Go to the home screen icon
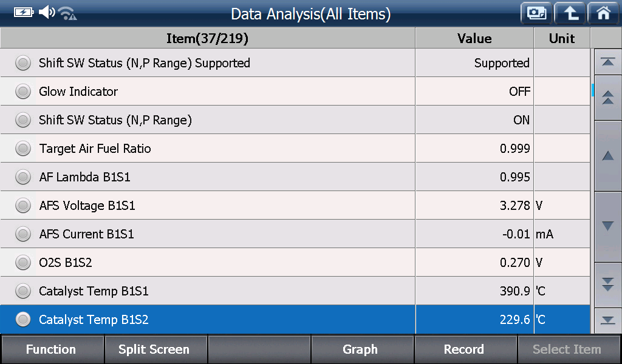The height and width of the screenshot is (364, 622). (603, 13)
